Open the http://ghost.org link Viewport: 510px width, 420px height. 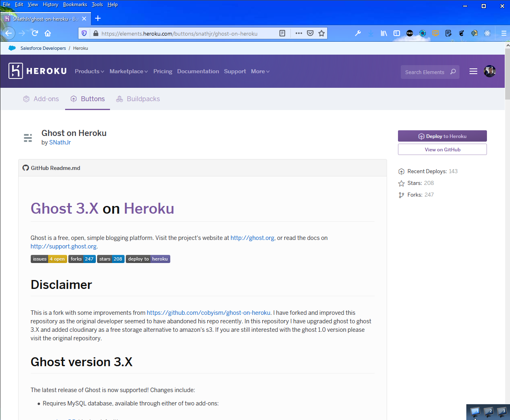pos(252,238)
